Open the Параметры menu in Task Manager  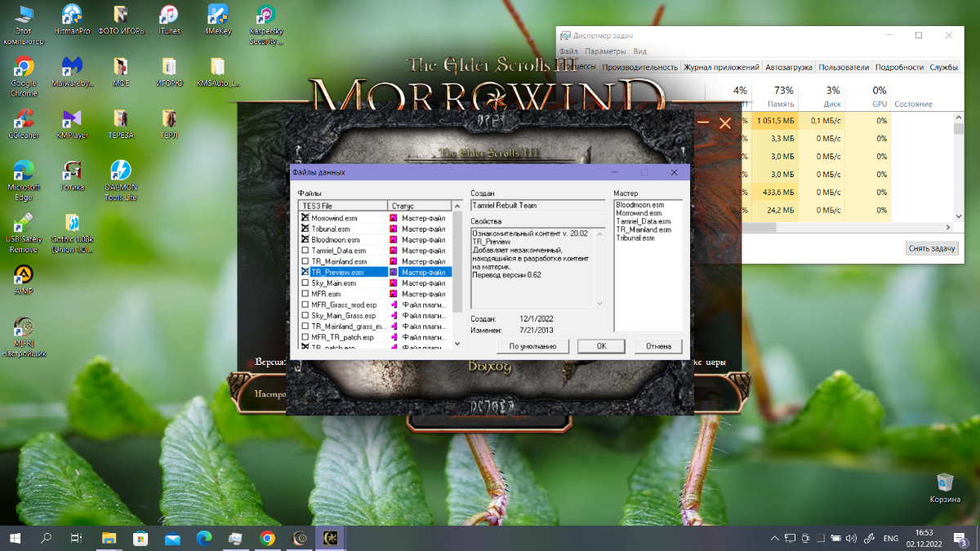click(x=605, y=51)
